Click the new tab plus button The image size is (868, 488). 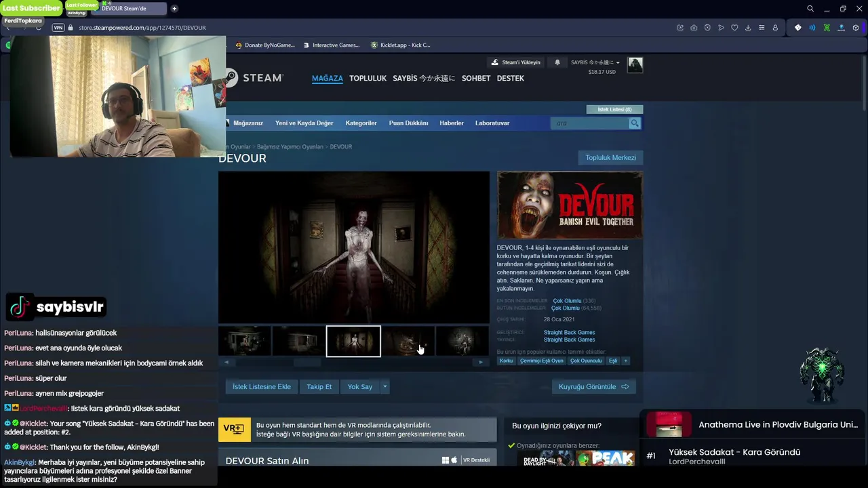tap(174, 9)
